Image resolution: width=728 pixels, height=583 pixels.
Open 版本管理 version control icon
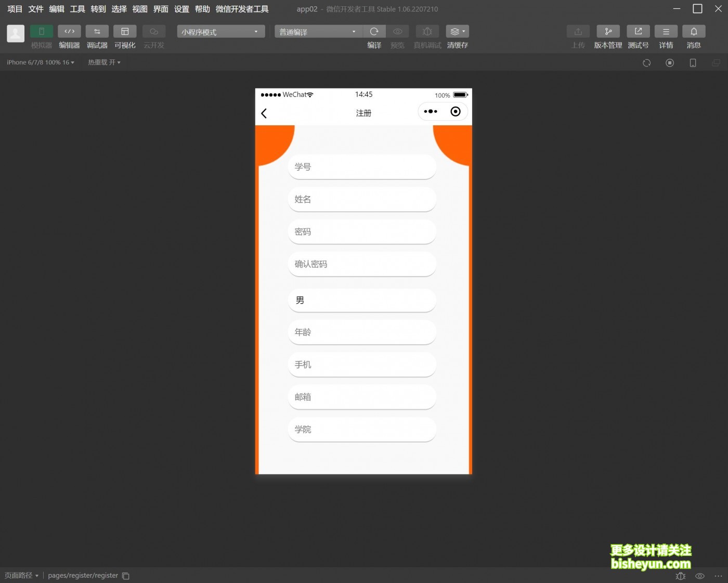click(608, 32)
